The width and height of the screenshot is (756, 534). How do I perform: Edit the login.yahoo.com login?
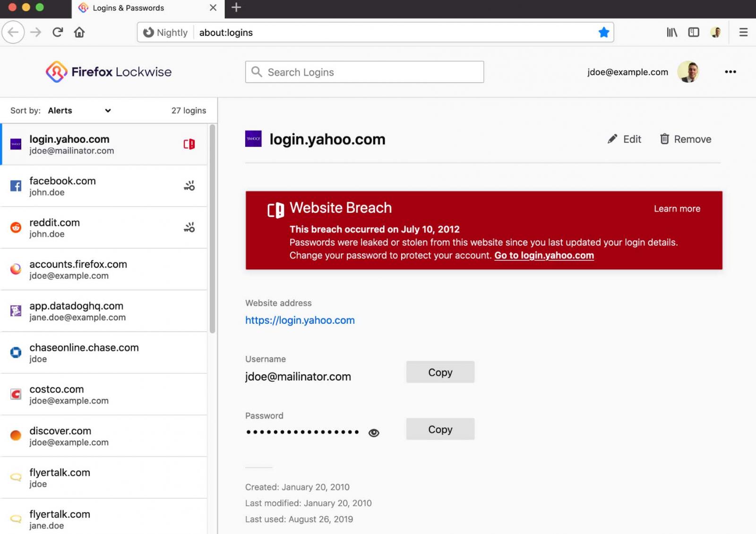(x=624, y=139)
